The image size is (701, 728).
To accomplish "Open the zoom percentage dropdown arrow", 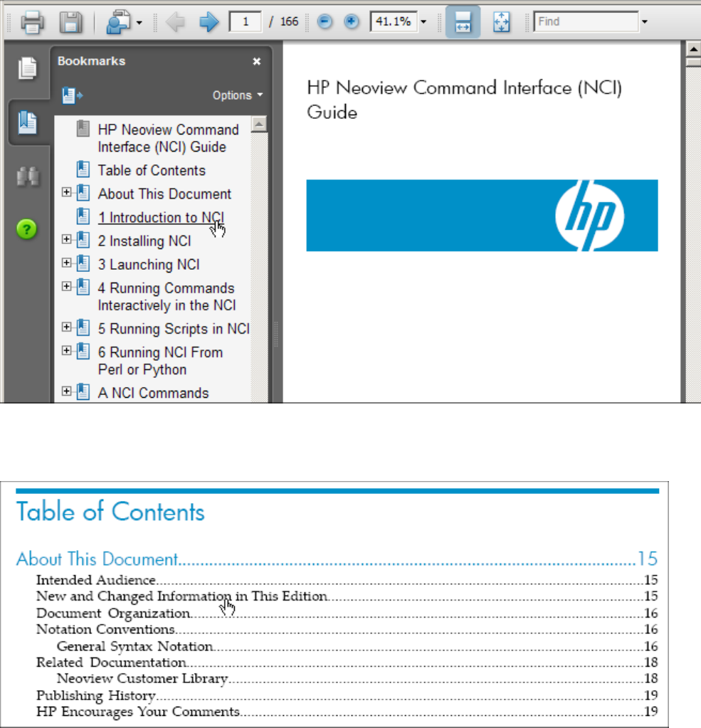I will [424, 22].
